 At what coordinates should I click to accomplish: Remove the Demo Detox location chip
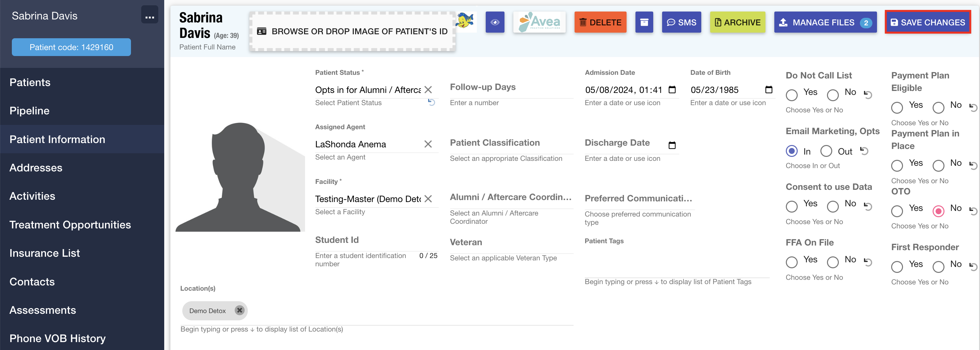(239, 310)
